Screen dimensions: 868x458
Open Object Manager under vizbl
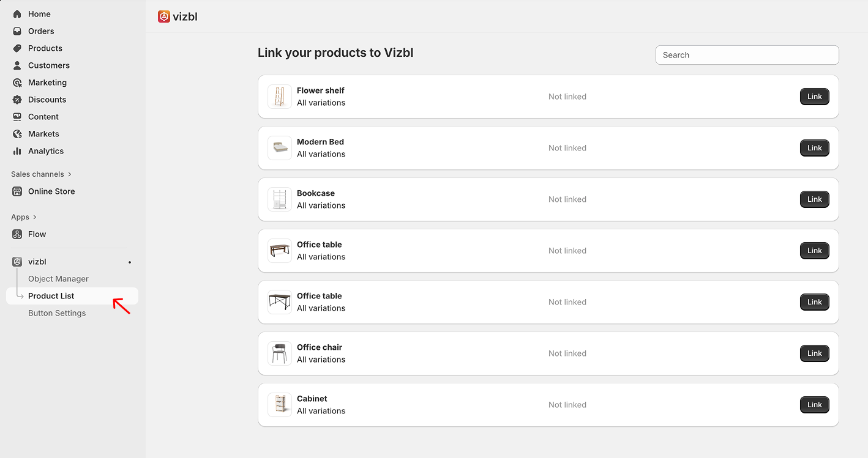click(x=58, y=279)
